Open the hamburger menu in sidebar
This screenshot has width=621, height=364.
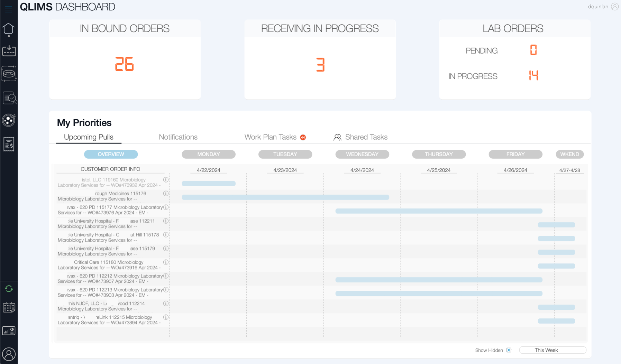(9, 9)
